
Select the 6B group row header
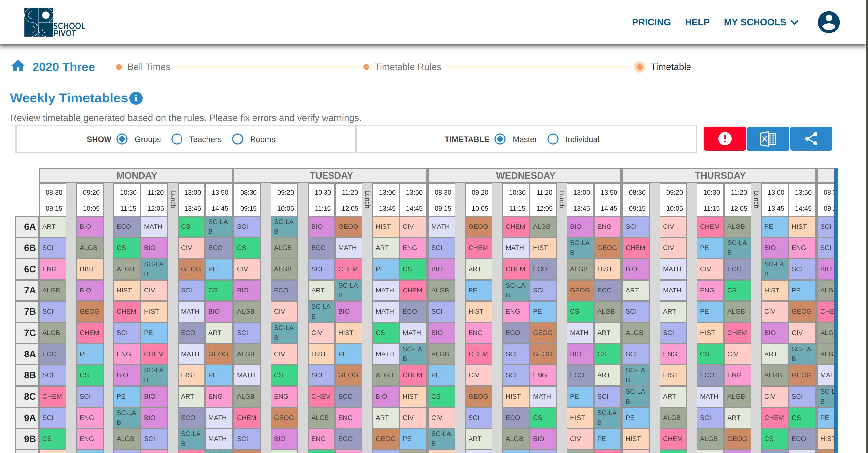pos(27,248)
